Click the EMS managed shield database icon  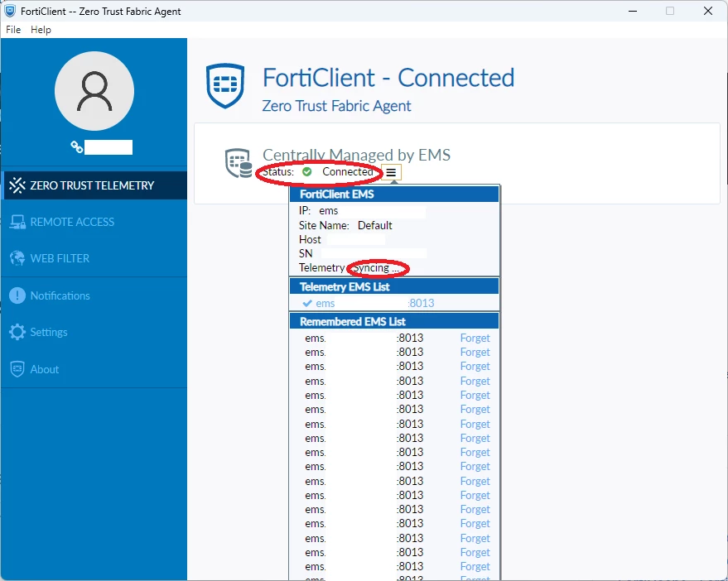[239, 163]
